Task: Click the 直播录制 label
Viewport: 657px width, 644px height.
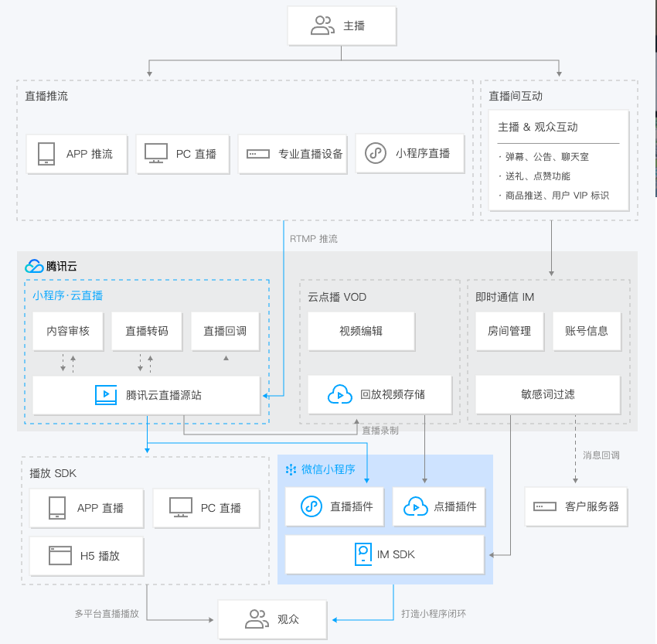Action: point(380,431)
